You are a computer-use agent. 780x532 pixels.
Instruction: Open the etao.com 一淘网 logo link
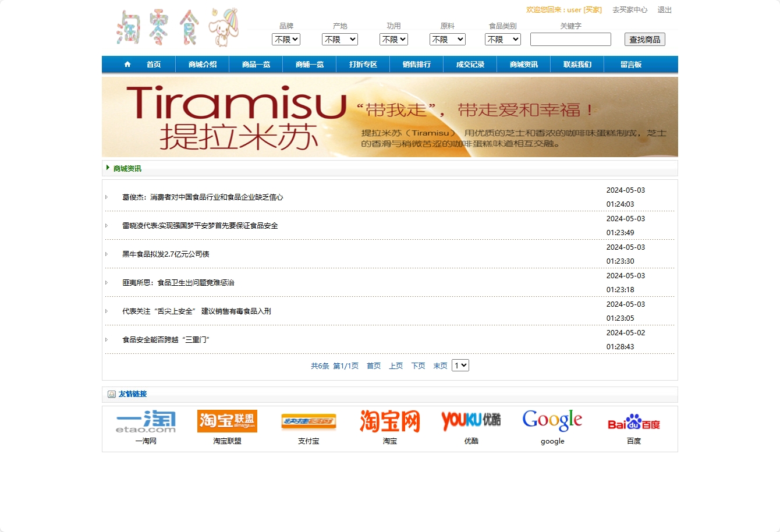point(146,421)
